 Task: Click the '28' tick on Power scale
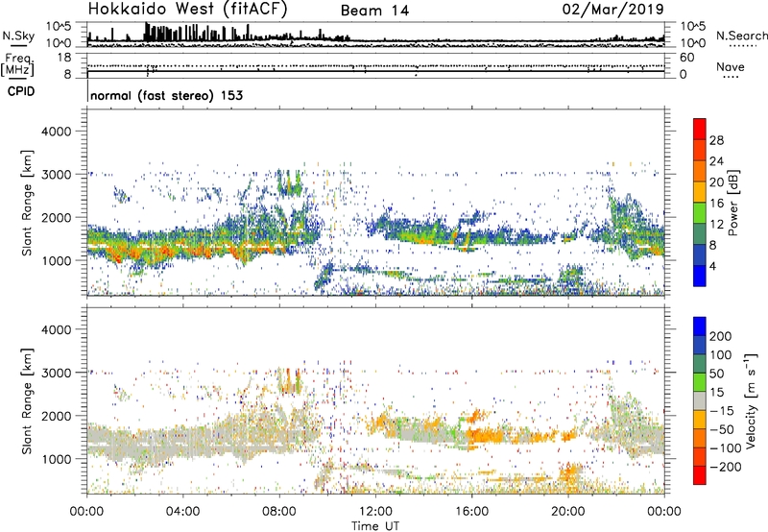coord(716,140)
